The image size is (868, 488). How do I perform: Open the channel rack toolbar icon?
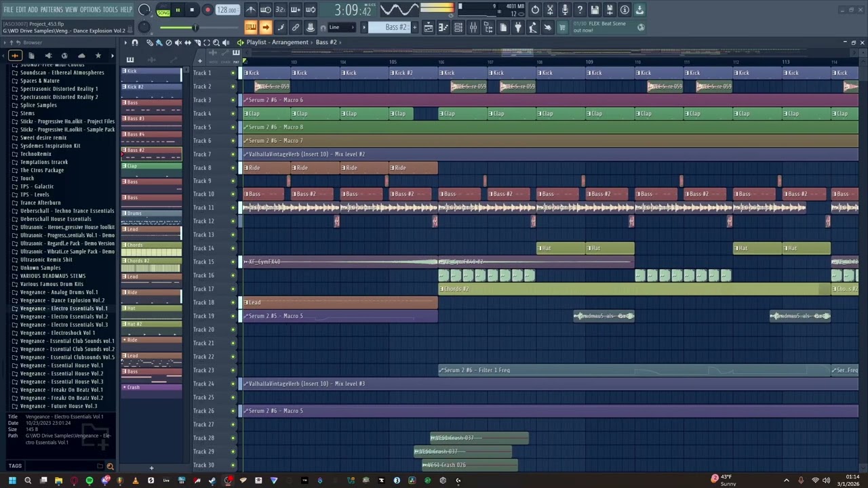[x=458, y=27]
